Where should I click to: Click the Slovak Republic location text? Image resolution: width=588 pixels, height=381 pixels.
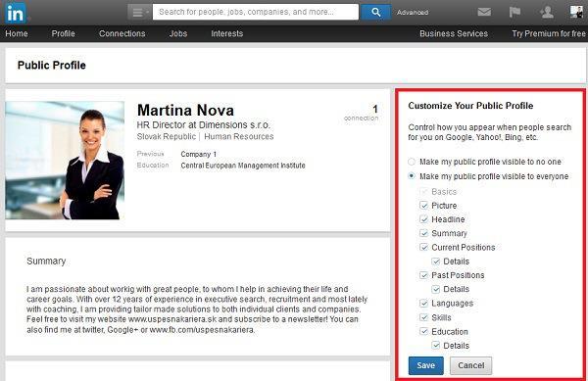point(167,137)
